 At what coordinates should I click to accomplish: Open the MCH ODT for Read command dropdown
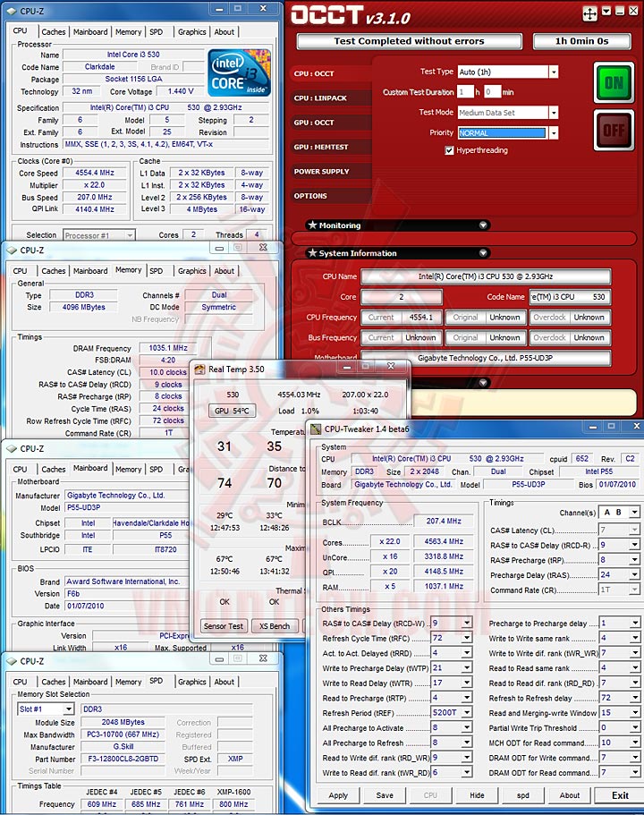coord(634,743)
